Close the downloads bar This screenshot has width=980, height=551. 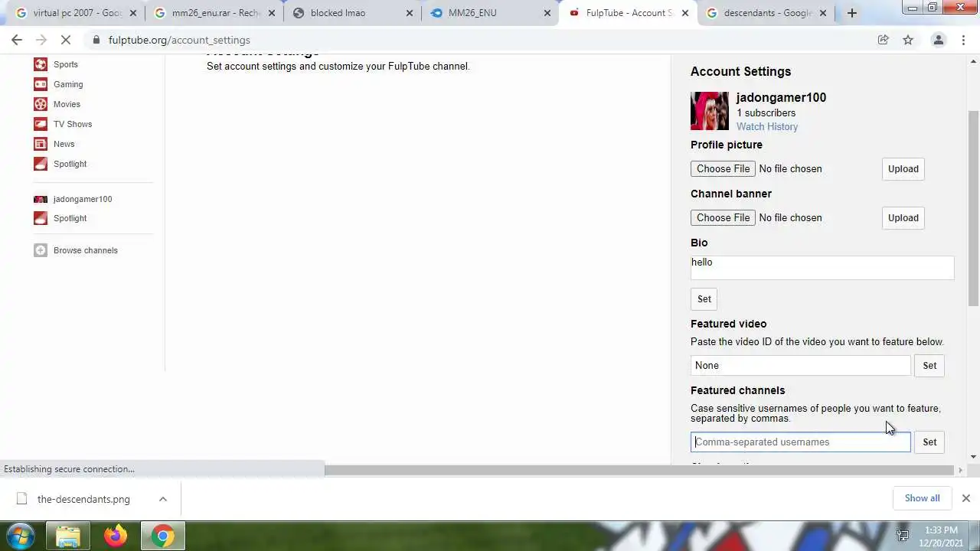965,498
